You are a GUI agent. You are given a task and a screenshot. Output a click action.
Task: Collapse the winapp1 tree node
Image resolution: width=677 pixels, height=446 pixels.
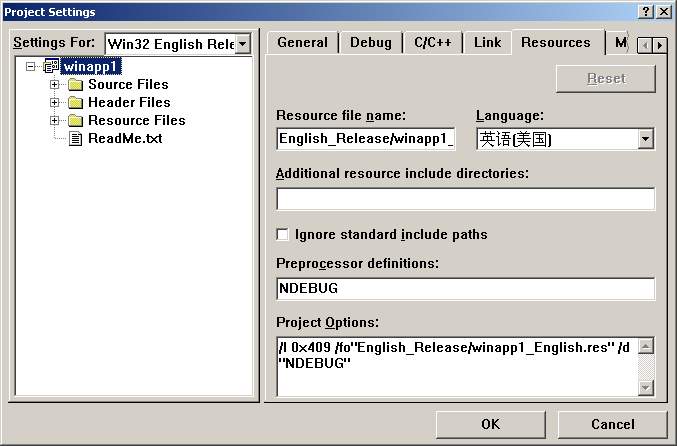pos(30,66)
